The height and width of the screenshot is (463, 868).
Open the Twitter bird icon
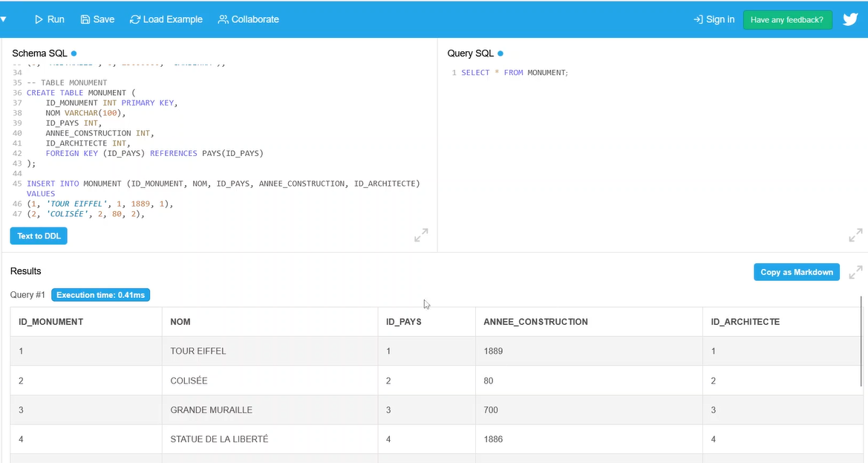tap(850, 19)
